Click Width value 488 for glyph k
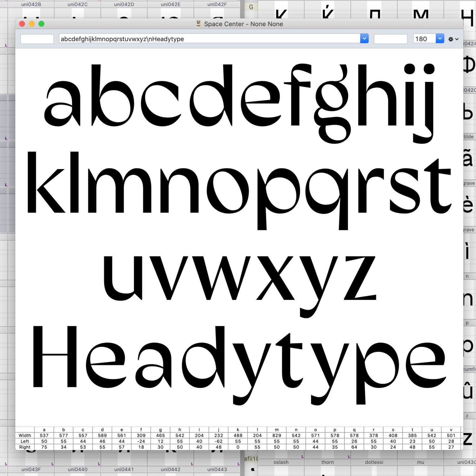The height and width of the screenshot is (476, 476). (x=238, y=435)
